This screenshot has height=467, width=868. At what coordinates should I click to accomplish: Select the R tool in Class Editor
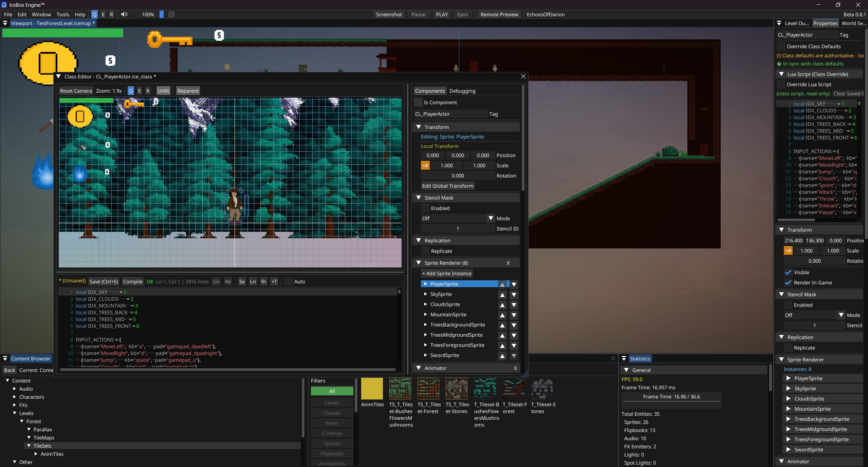148,91
